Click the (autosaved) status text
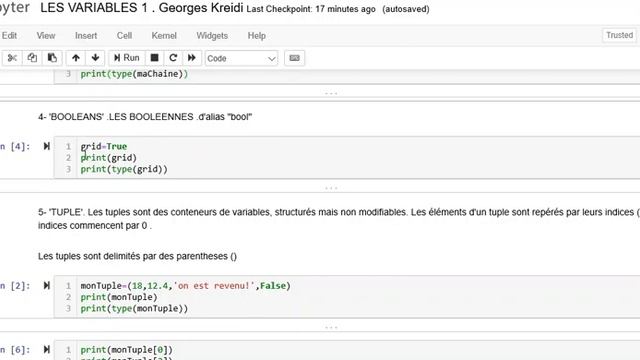This screenshot has width=640, height=360. [x=406, y=9]
